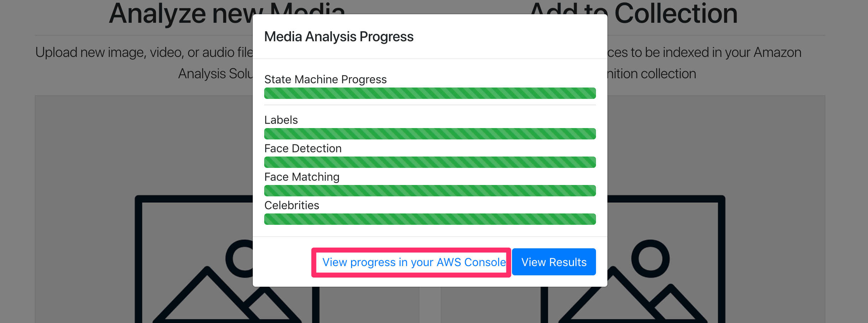Click the State Machine Progress label
The width and height of the screenshot is (868, 323).
coord(325,79)
